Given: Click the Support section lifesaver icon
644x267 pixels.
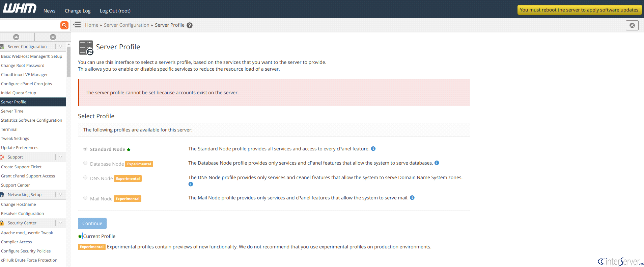Looking at the screenshot, I should 2,157.
